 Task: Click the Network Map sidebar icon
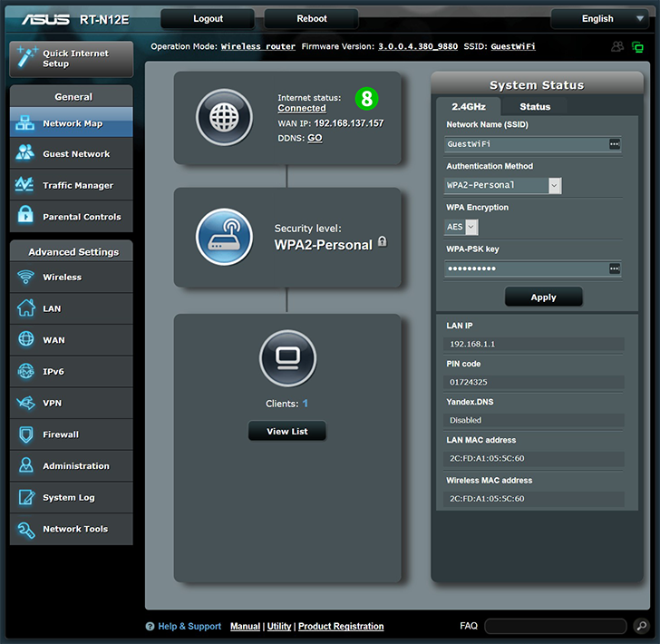24,123
